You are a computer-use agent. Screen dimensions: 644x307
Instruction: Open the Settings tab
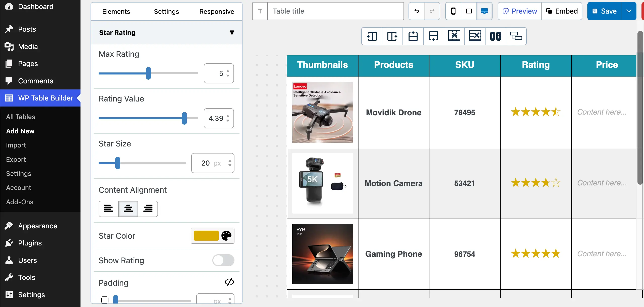click(x=166, y=12)
